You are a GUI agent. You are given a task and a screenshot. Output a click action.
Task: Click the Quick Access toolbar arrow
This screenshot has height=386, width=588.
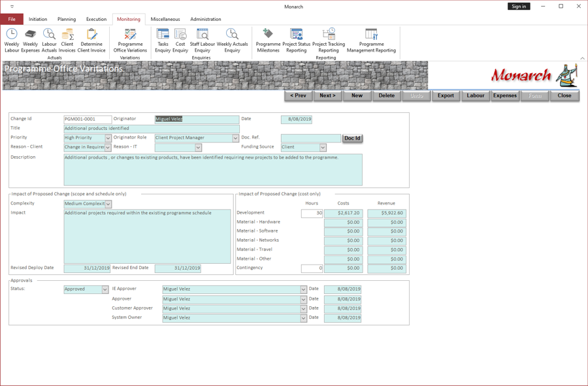click(x=12, y=7)
